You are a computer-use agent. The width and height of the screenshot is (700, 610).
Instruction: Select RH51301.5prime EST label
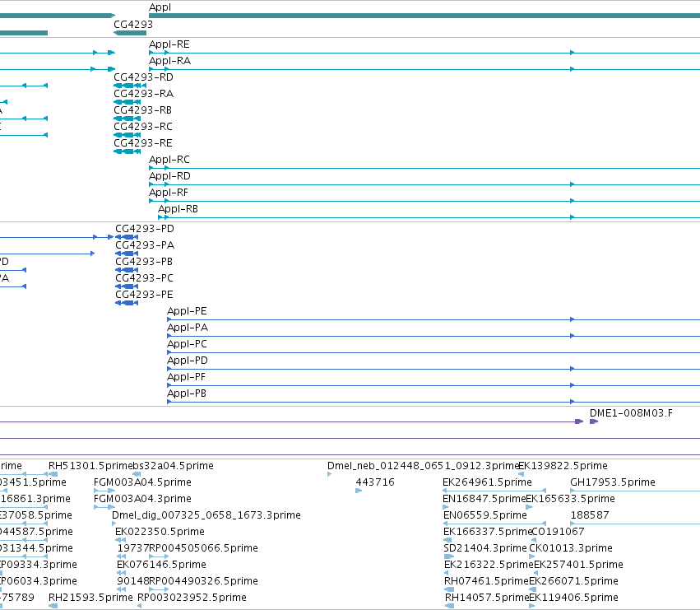[x=90, y=466]
